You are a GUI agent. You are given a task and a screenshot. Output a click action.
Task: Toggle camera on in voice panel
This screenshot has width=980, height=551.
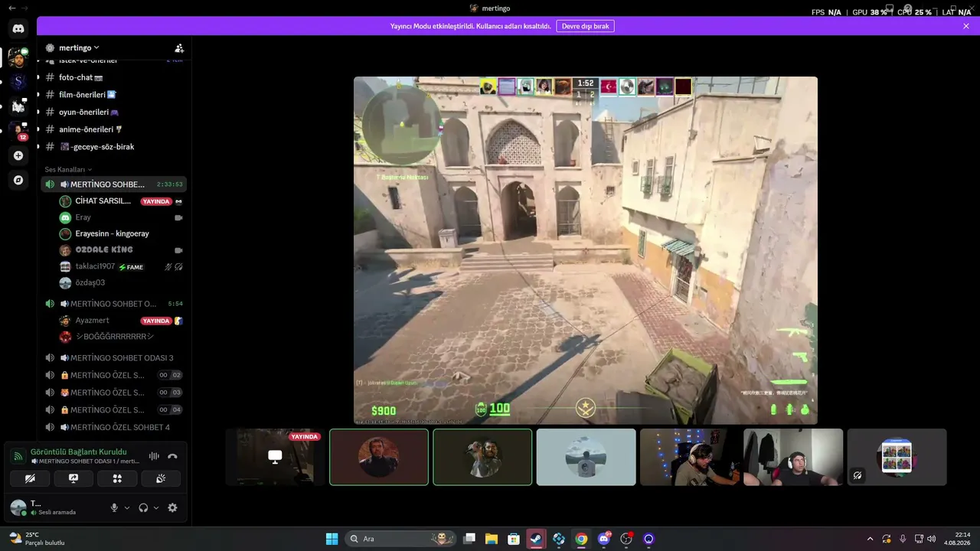pos(31,478)
